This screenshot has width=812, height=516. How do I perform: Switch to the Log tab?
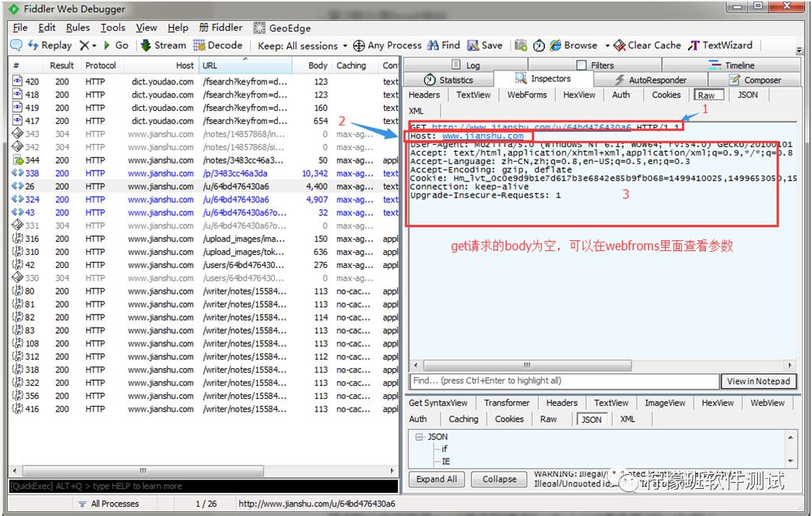(465, 65)
